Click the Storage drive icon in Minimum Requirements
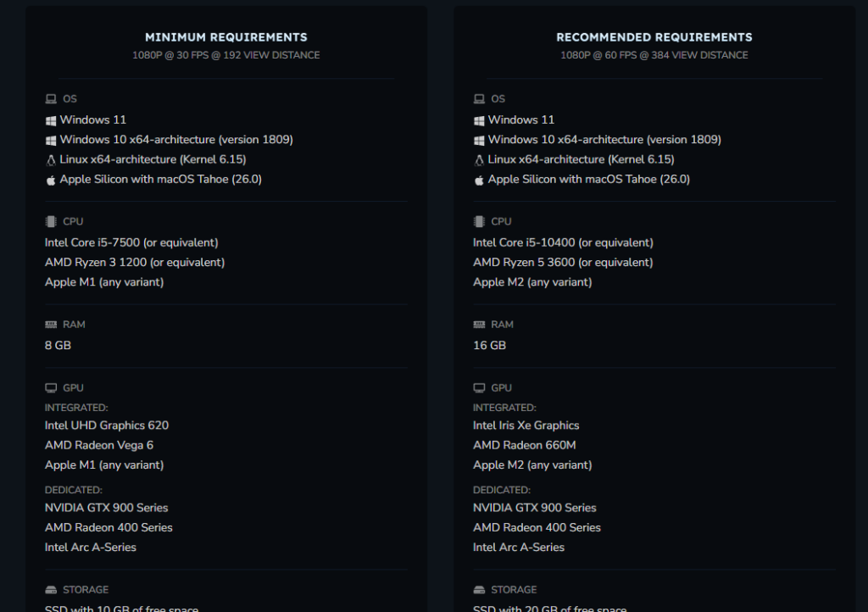 click(x=51, y=590)
